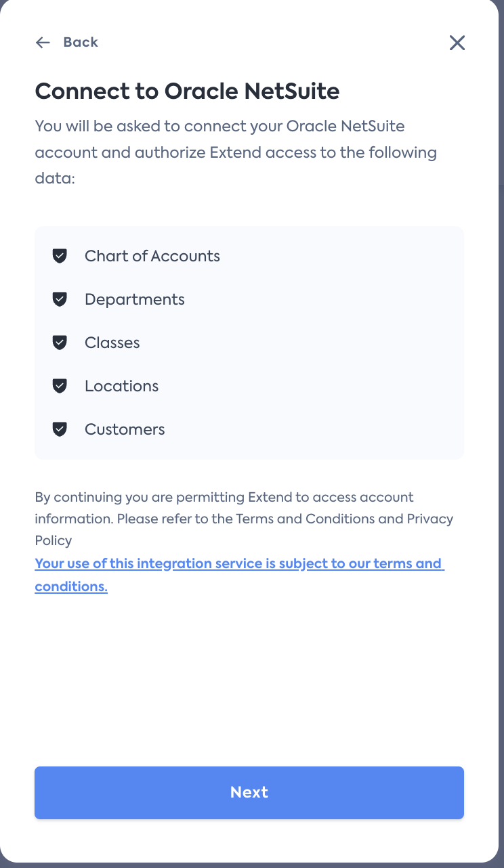This screenshot has height=868, width=504.
Task: Select the Classes list entry
Action: pos(112,343)
